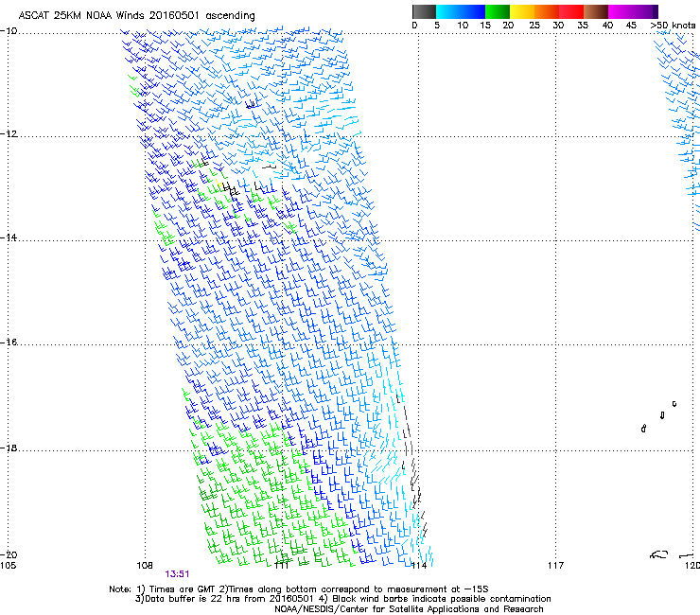Click the green 15-20 knots color segment

[x=498, y=11]
